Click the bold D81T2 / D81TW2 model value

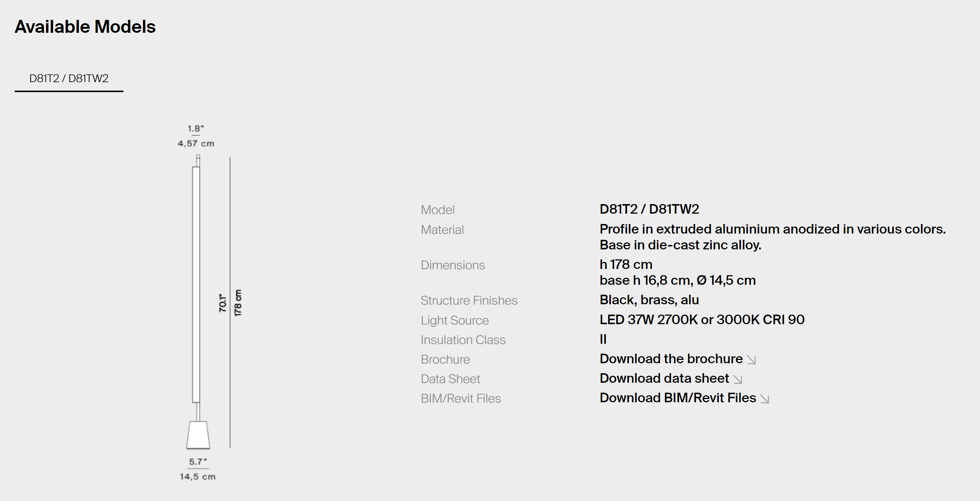[649, 209]
